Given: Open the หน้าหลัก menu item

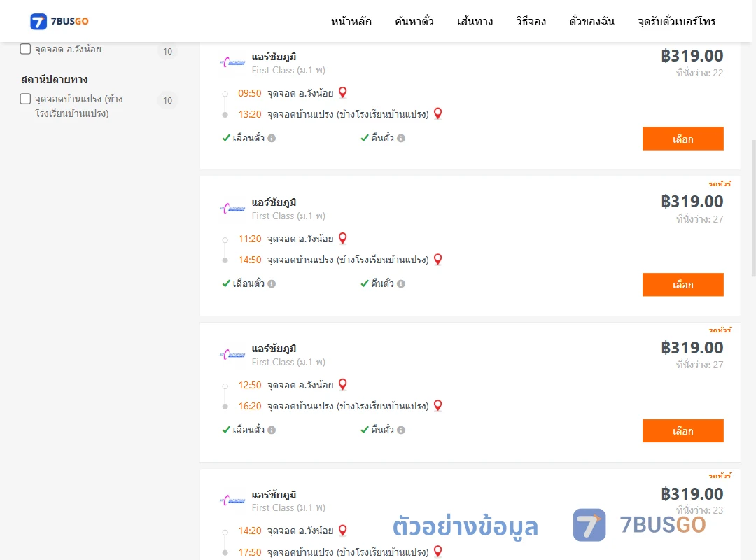Looking at the screenshot, I should pos(351,21).
